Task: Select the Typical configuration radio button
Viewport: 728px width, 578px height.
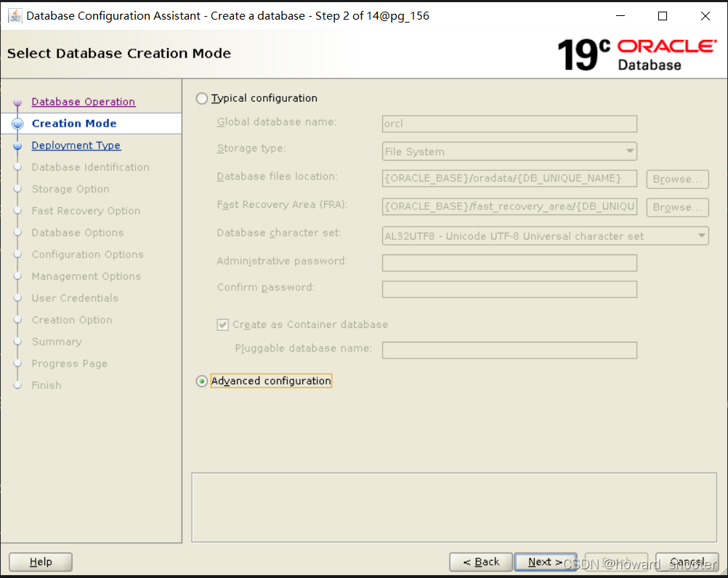Action: [201, 98]
